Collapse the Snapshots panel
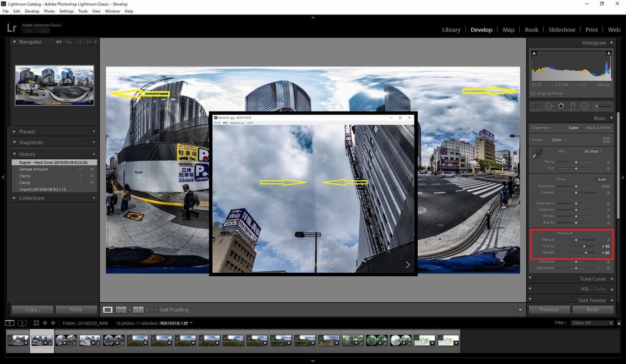Image resolution: width=626 pixels, height=364 pixels. 14,142
